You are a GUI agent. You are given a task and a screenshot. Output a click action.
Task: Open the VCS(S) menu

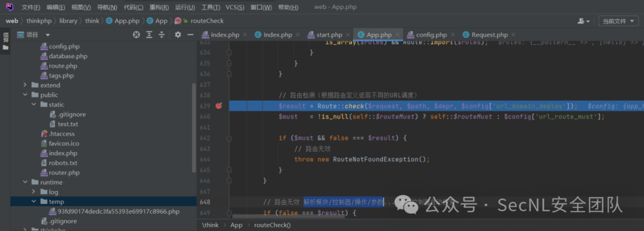235,7
